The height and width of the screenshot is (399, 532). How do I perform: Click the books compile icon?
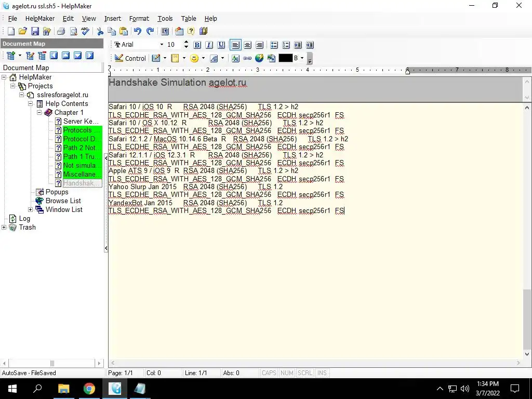[x=203, y=31]
